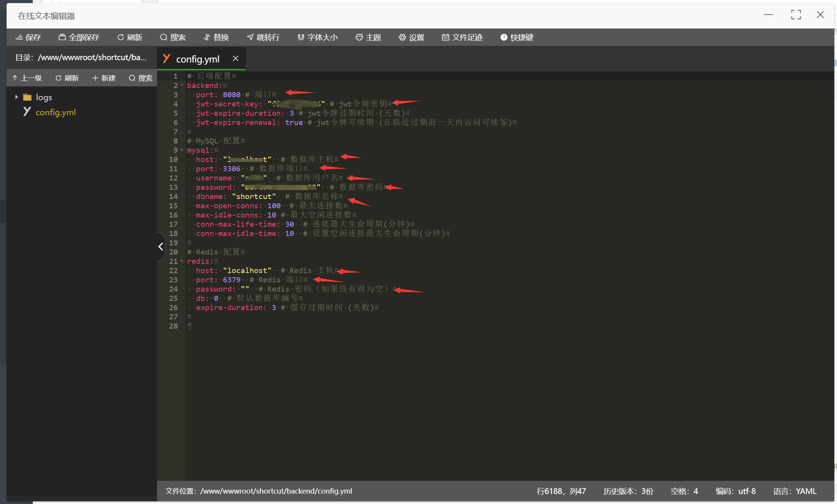Image resolution: width=837 pixels, height=504 pixels.
Task: Click the backend port value 8080
Action: tap(232, 94)
